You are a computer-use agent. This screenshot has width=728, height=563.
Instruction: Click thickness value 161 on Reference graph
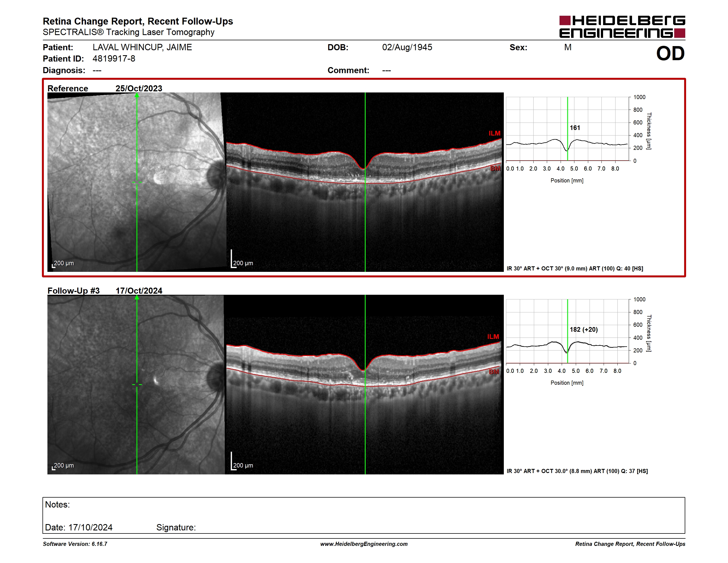(575, 128)
